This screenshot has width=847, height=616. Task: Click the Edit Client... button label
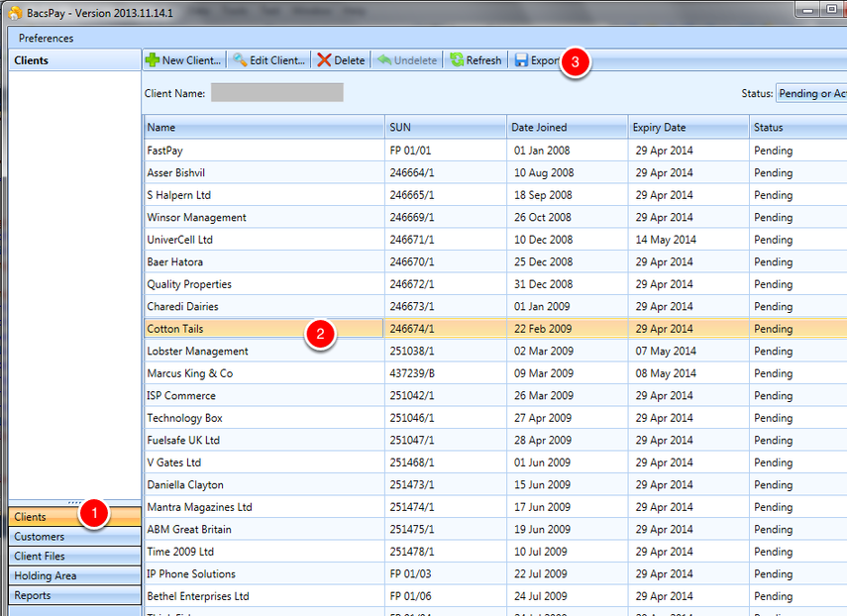click(277, 60)
